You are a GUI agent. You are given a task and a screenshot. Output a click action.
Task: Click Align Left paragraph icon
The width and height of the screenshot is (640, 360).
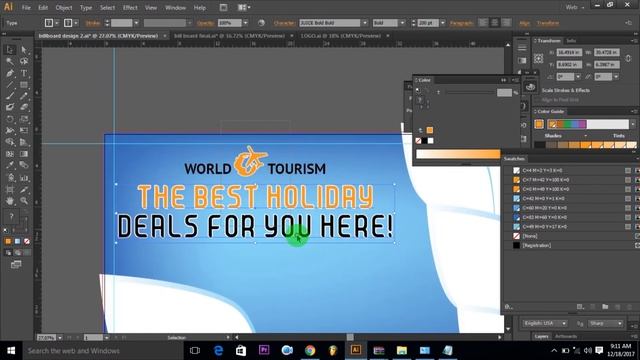[x=483, y=23]
